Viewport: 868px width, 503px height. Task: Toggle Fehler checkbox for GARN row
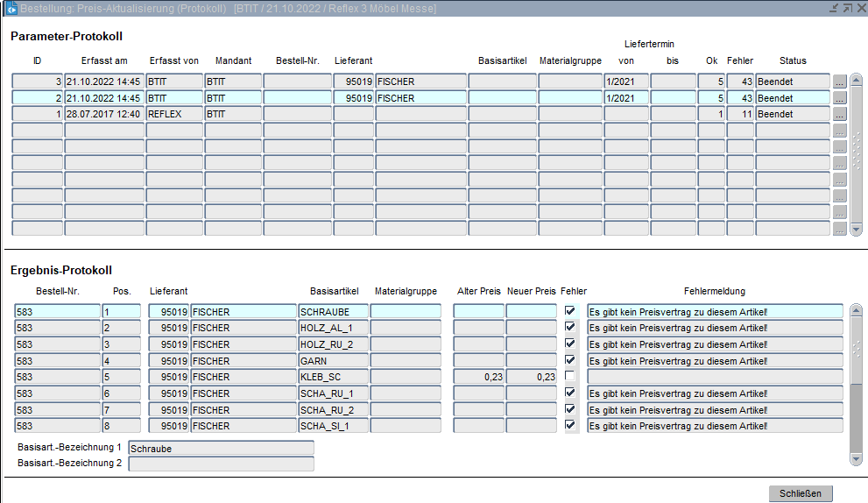click(570, 360)
